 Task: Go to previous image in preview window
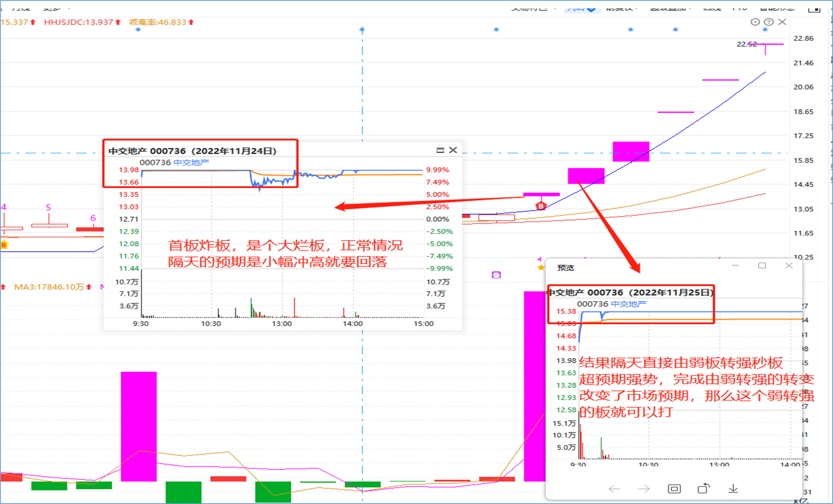[x=614, y=489]
